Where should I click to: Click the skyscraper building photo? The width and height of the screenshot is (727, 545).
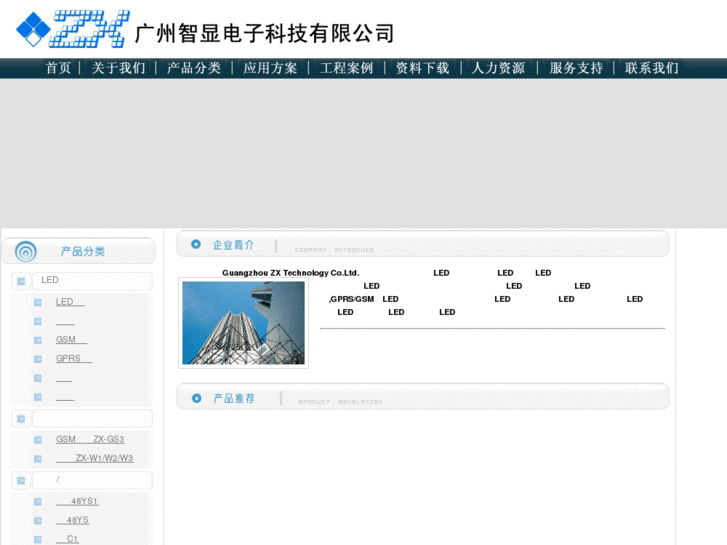point(243,323)
